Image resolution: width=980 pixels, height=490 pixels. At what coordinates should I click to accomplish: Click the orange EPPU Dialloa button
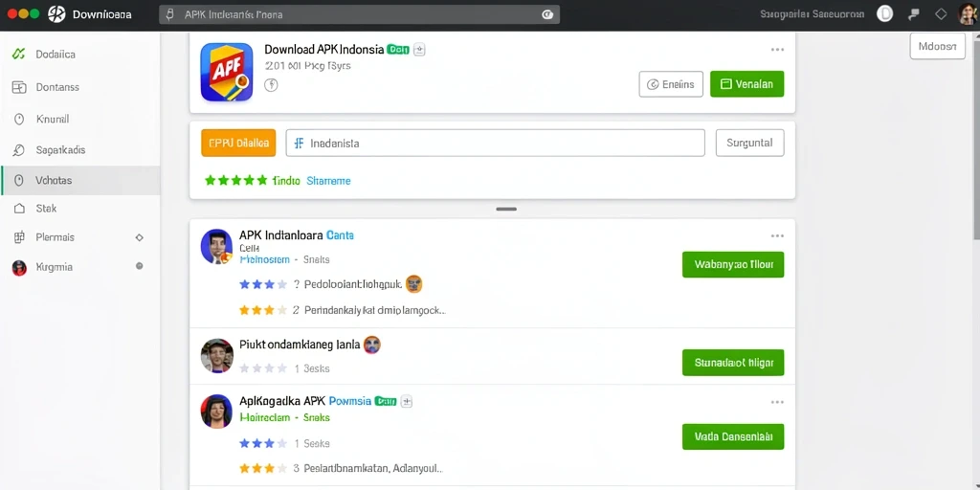[238, 143]
